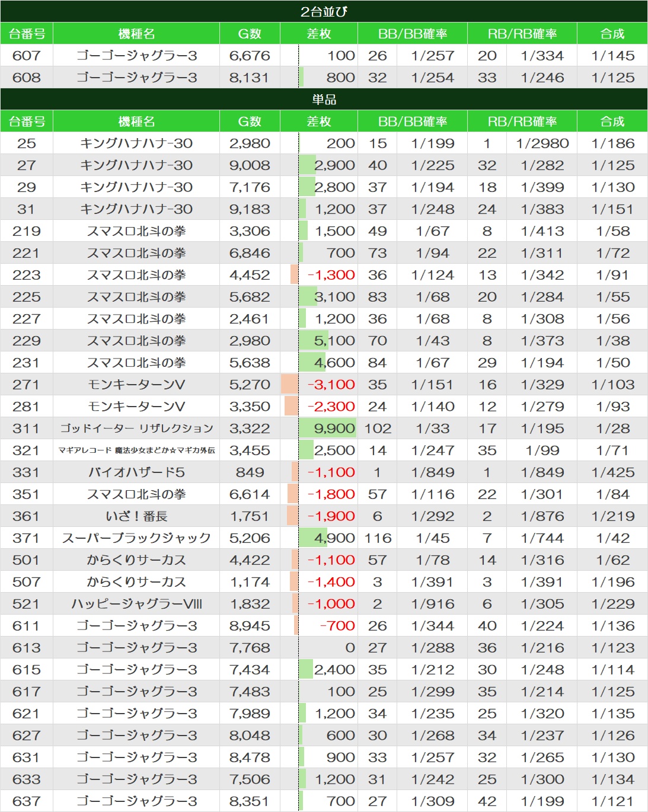Select ゴッドイーター リザレクション machine name
This screenshot has height=812, width=648.
[136, 429]
